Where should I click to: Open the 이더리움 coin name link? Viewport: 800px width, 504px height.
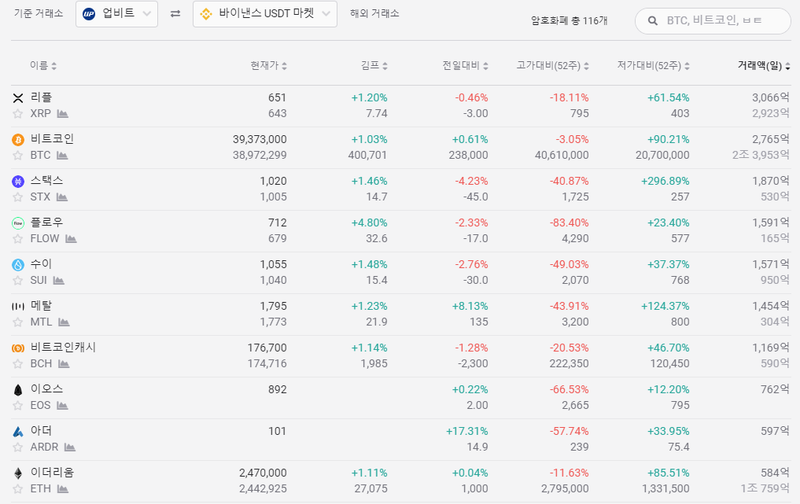click(x=52, y=472)
